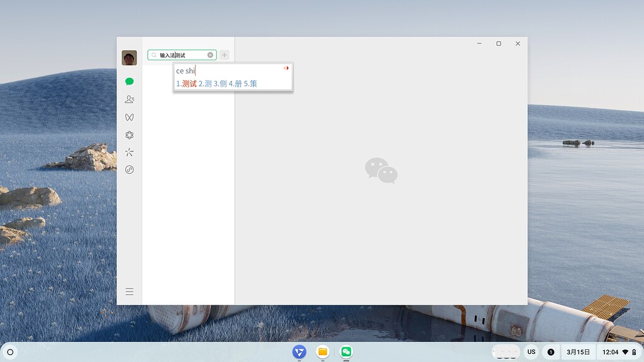The width and height of the screenshot is (644, 362).
Task: Open the Contacts list icon
Action: coord(129,99)
